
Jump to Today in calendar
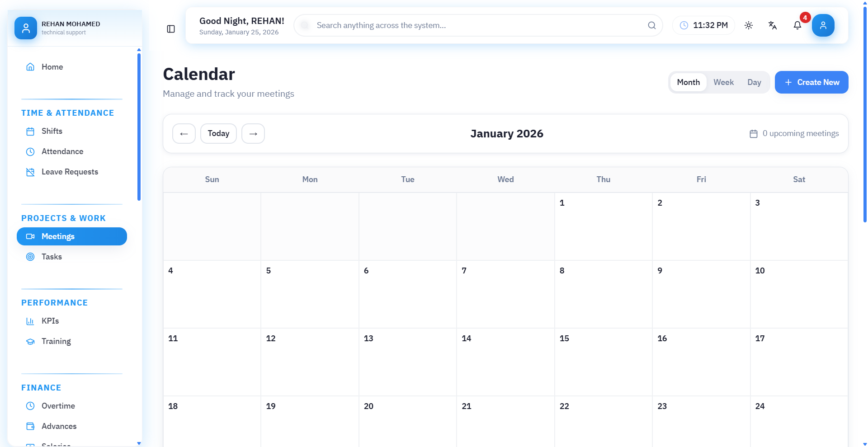[x=218, y=133]
